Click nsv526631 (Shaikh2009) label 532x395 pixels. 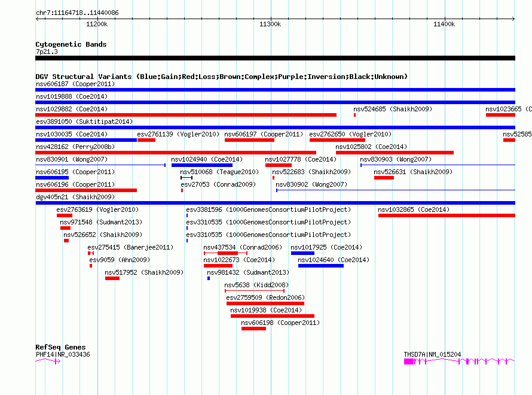click(x=413, y=172)
